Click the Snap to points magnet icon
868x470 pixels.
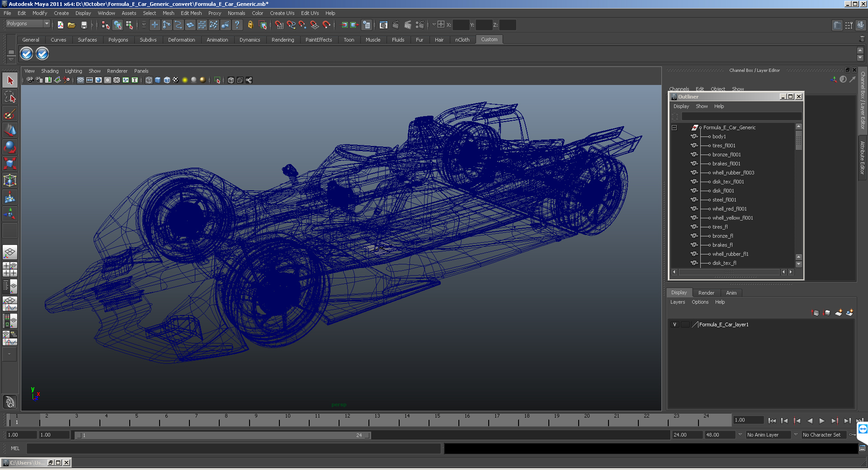(x=302, y=25)
